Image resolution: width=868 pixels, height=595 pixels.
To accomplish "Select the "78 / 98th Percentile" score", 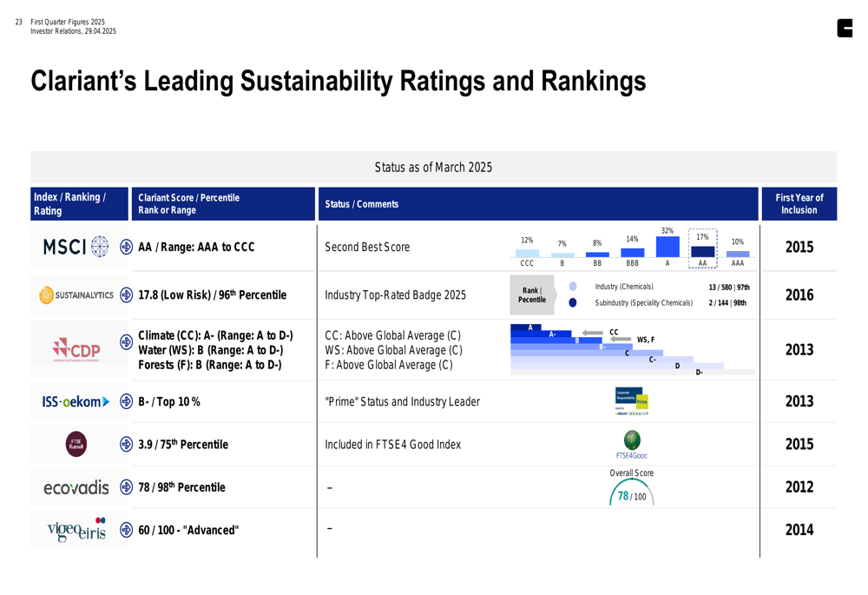I will pyautogui.click(x=182, y=487).
